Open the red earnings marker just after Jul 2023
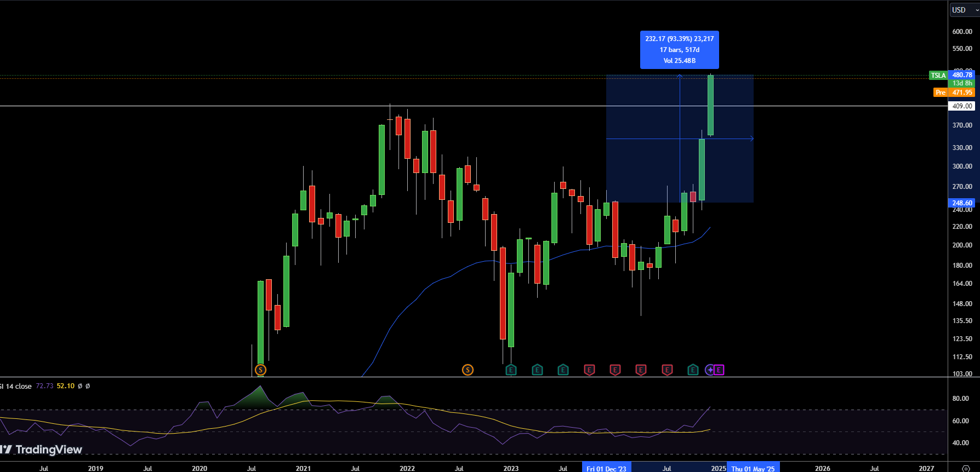Image resolution: width=980 pixels, height=472 pixels. [x=589, y=370]
